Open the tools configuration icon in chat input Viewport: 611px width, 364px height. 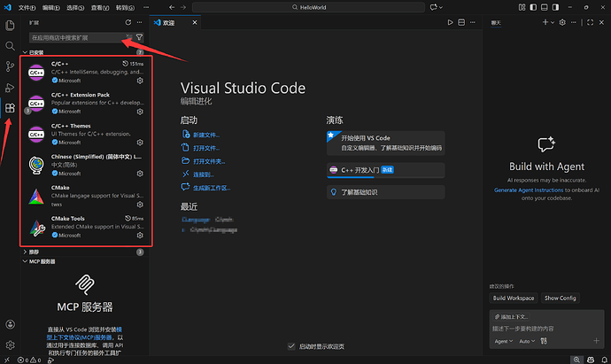point(544,341)
